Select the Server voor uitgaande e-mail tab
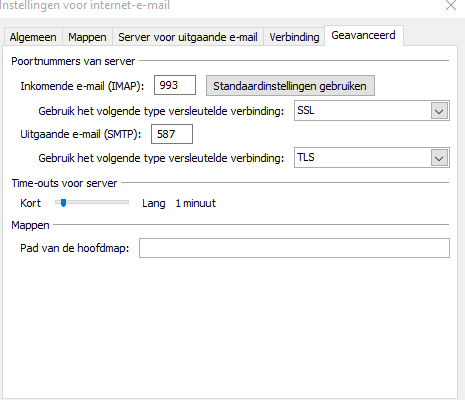Viewport: 465px width, 400px height. click(188, 37)
